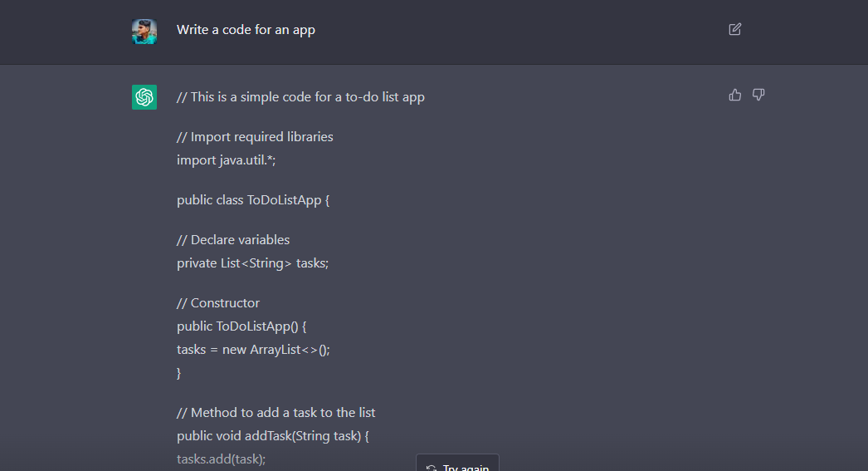The width and height of the screenshot is (868, 471).
Task: Click the "private List<String> tasks;" line
Action: (252, 263)
